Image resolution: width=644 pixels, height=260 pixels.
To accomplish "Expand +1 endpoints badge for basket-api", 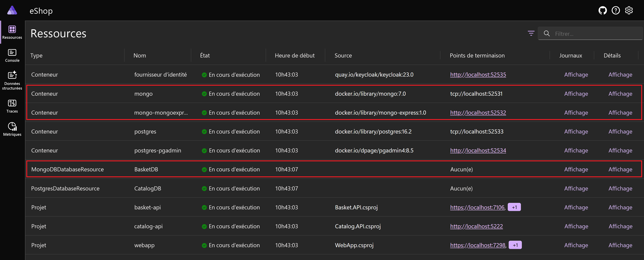I will pyautogui.click(x=514, y=207).
